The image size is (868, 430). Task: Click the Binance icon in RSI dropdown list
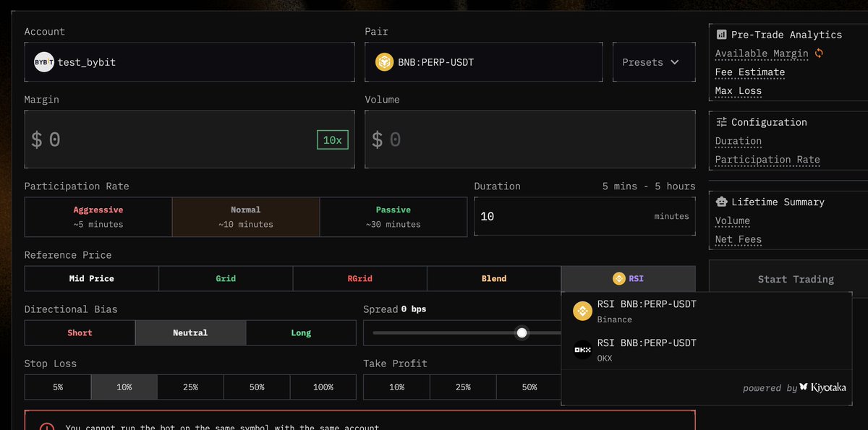click(582, 311)
